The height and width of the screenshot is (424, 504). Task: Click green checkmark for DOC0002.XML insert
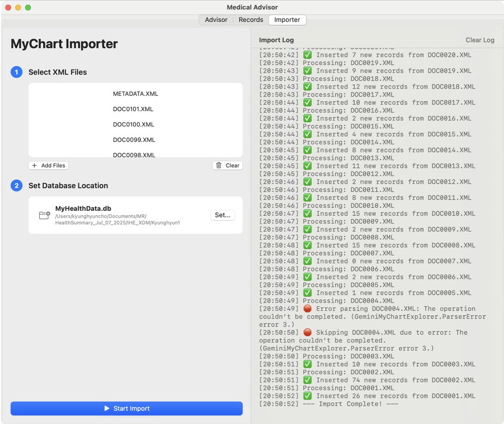(307, 380)
